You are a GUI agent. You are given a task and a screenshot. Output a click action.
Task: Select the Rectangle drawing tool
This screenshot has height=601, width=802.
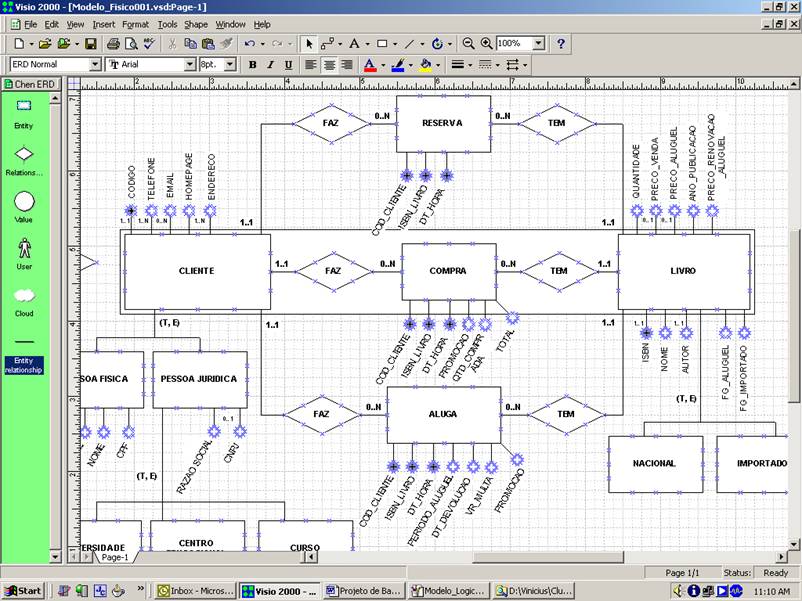click(x=383, y=43)
